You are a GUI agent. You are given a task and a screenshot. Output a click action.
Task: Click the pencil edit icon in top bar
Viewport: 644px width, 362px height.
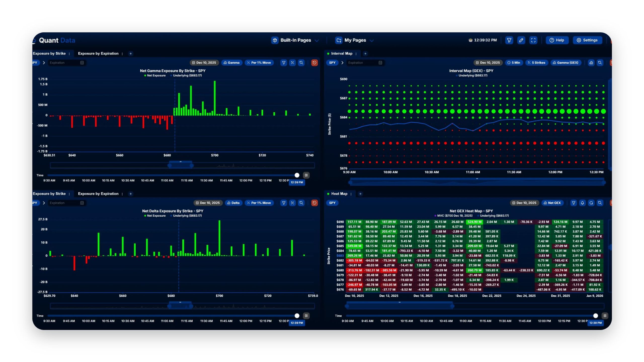521,40
